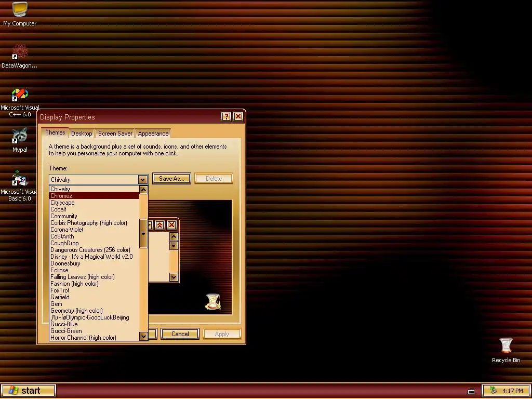Choose the Gucci-Blue theme
This screenshot has width=532, height=399.
tap(95, 324)
